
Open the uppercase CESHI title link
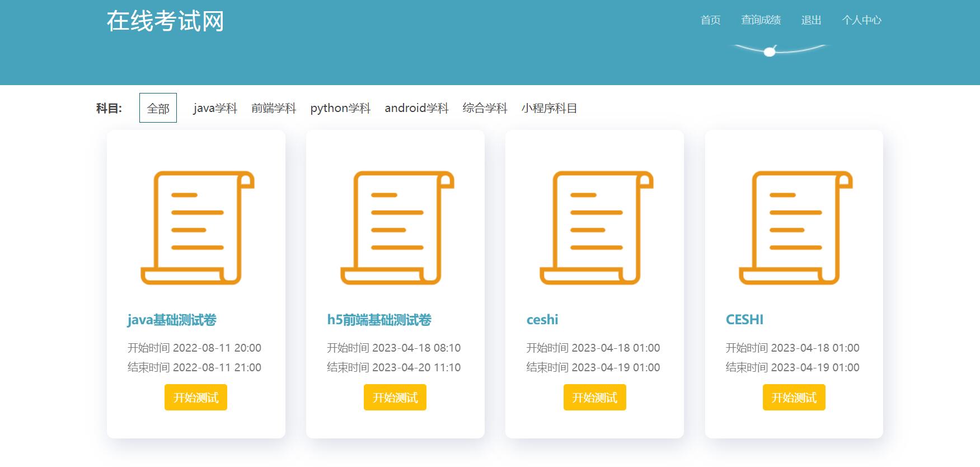click(x=744, y=320)
